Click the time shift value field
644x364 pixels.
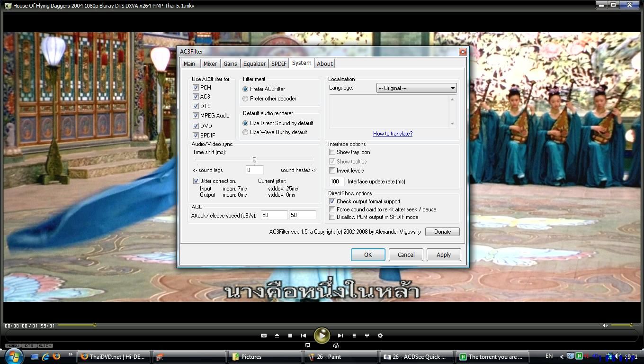click(255, 170)
